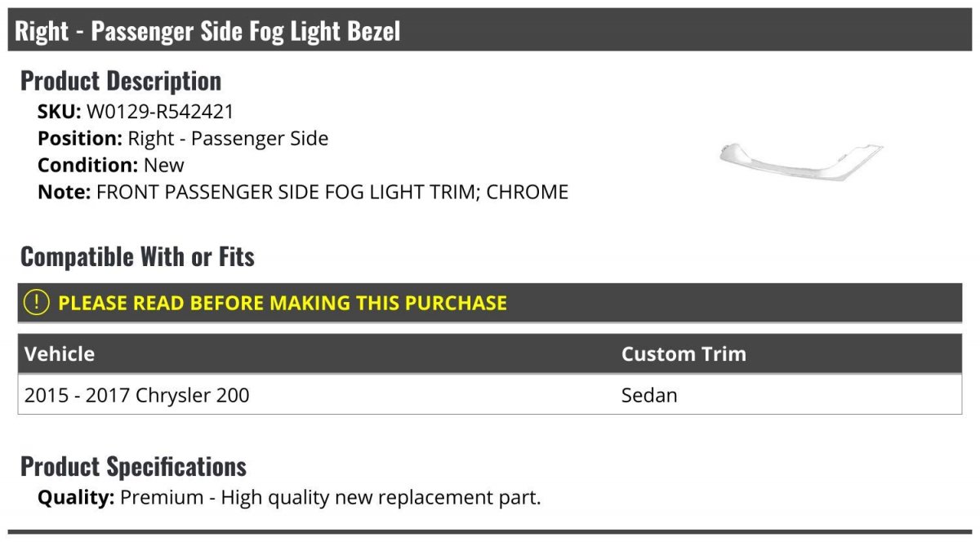This screenshot has height=542, width=980.
Task: Click the Product Specifications heading
Action: [133, 467]
